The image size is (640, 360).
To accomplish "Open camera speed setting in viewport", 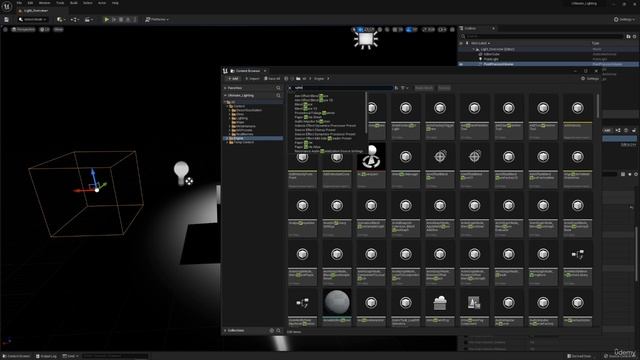I will coord(442,29).
